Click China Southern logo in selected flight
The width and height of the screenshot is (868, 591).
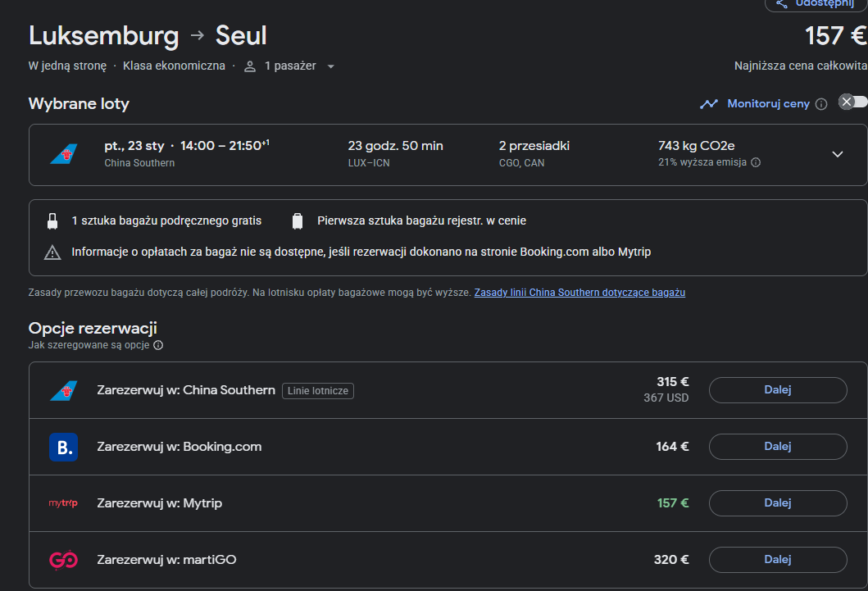[64, 154]
